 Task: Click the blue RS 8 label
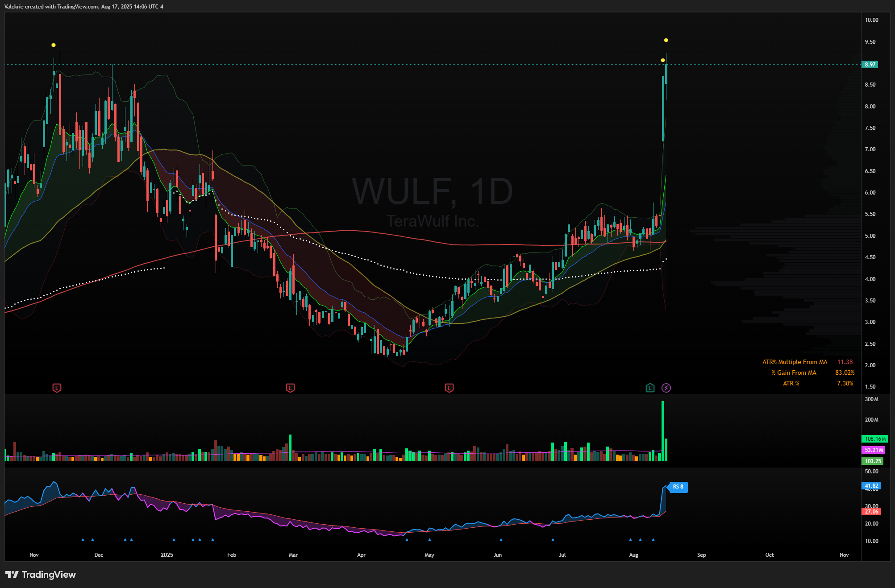point(678,487)
